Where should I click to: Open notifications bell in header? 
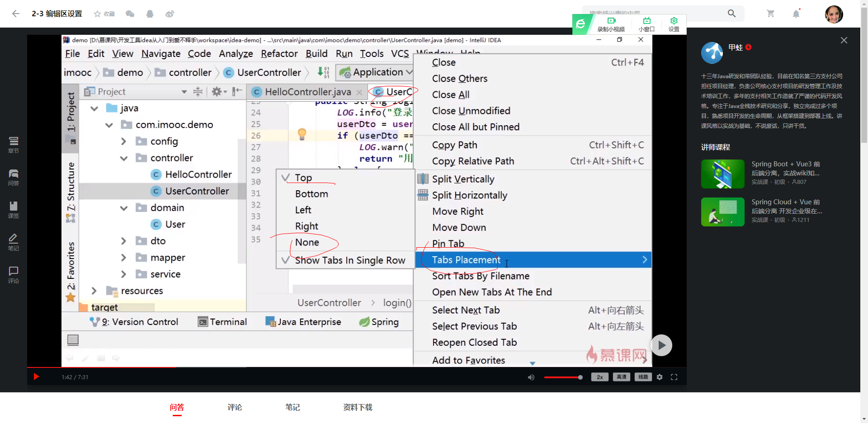click(796, 14)
